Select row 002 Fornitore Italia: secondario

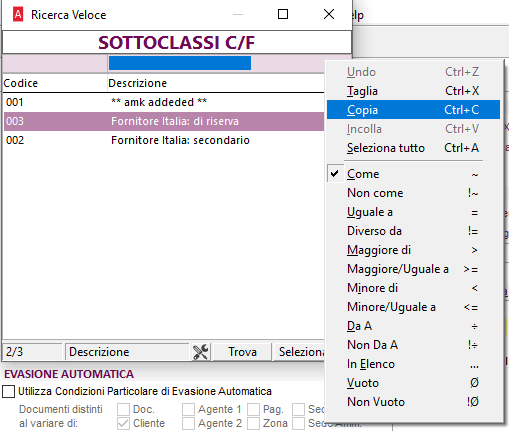pyautogui.click(x=164, y=140)
